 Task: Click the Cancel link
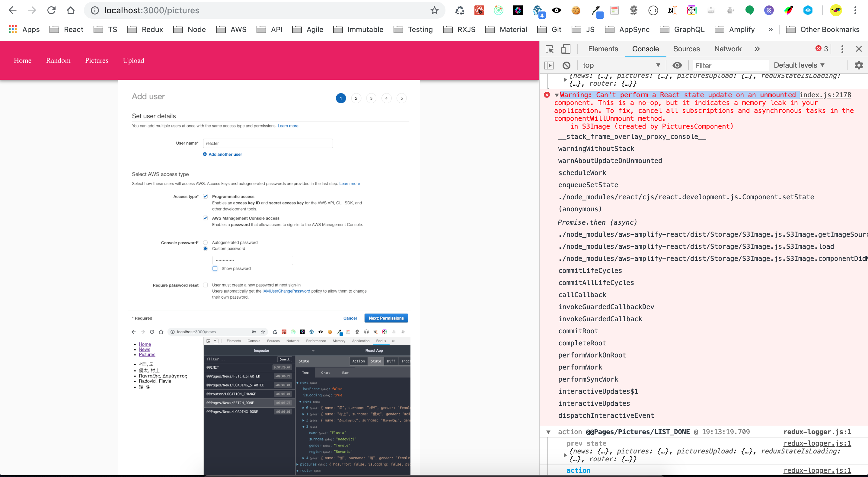(x=350, y=318)
